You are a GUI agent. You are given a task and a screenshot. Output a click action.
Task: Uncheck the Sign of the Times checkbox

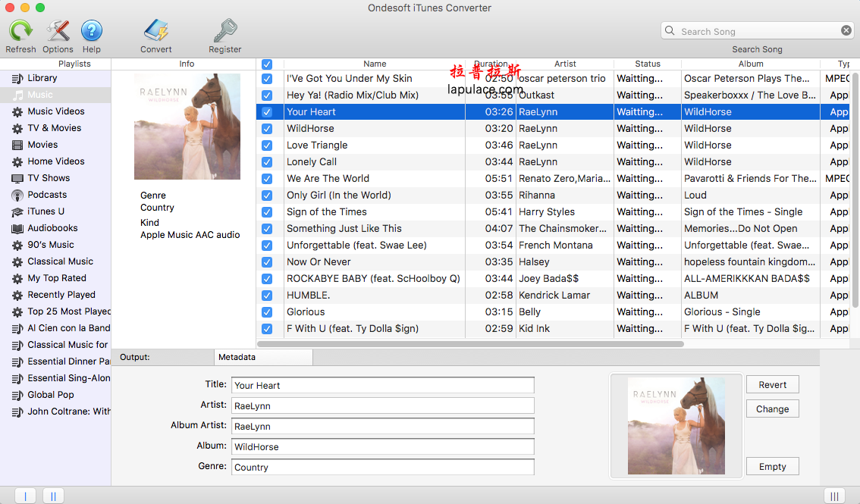[267, 212]
